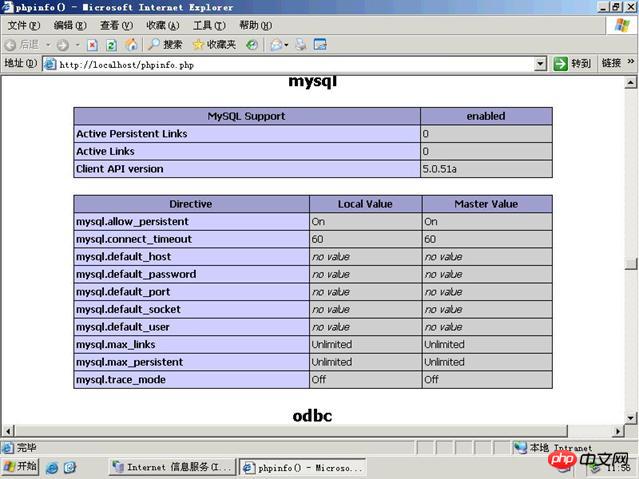Click the Back arrow toolbar icon
This screenshot has width=639, height=479.
tap(11, 45)
